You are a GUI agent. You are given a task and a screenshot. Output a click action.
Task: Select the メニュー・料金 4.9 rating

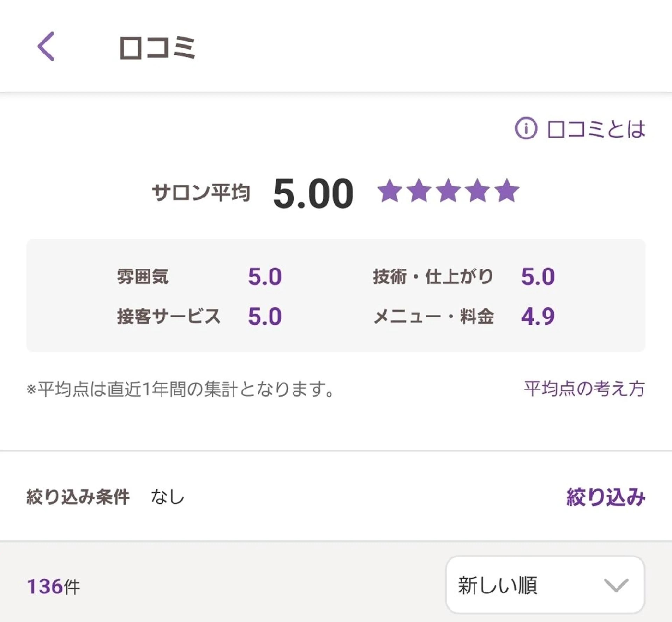[x=538, y=316]
